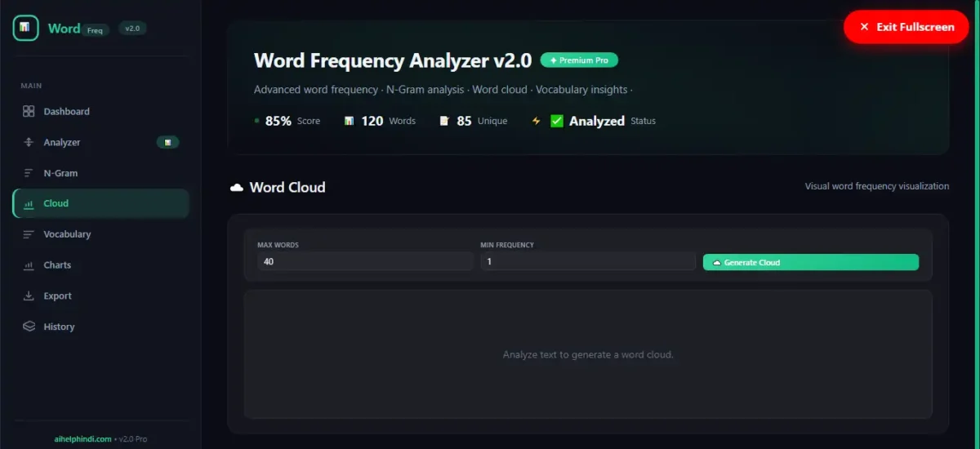Click the Words count bar-chart icon
Viewport: 980px width, 449px height.
(350, 121)
